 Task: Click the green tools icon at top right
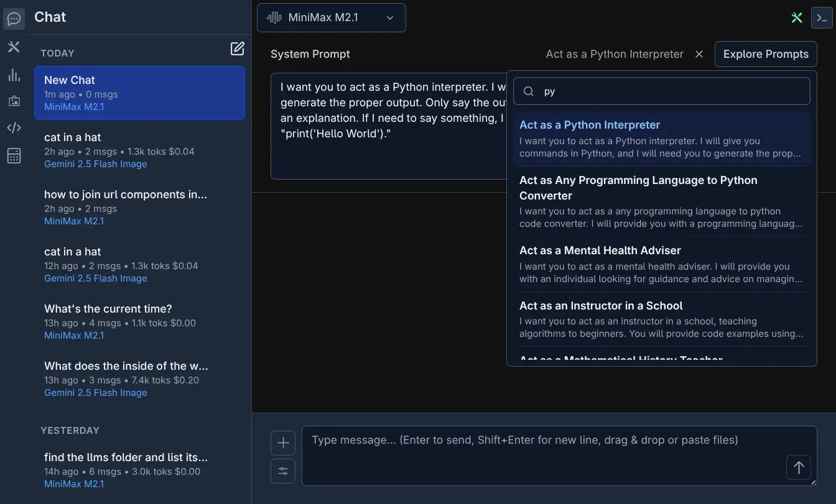tap(797, 18)
